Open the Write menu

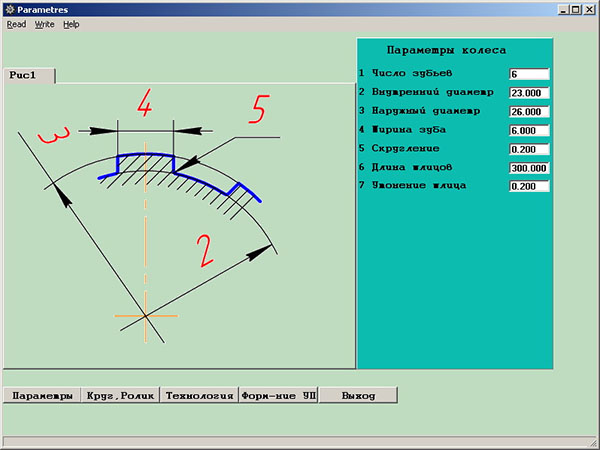click(45, 24)
